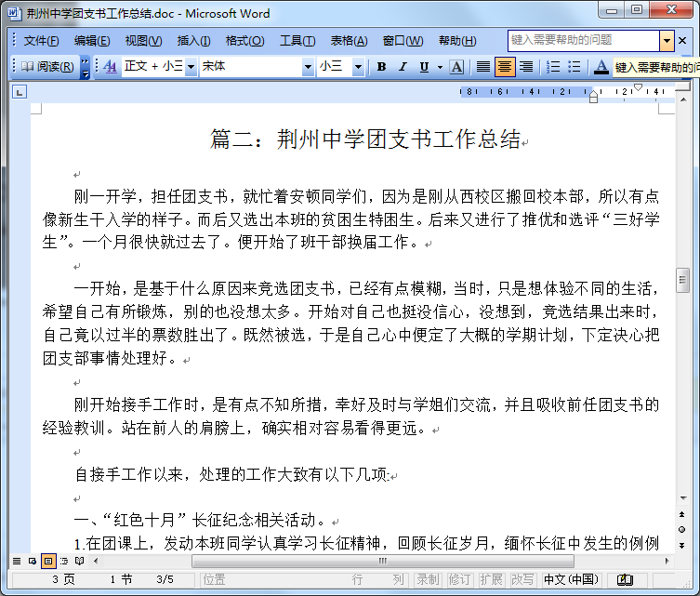Switch to Outline view
The image size is (700, 596).
tap(64, 562)
